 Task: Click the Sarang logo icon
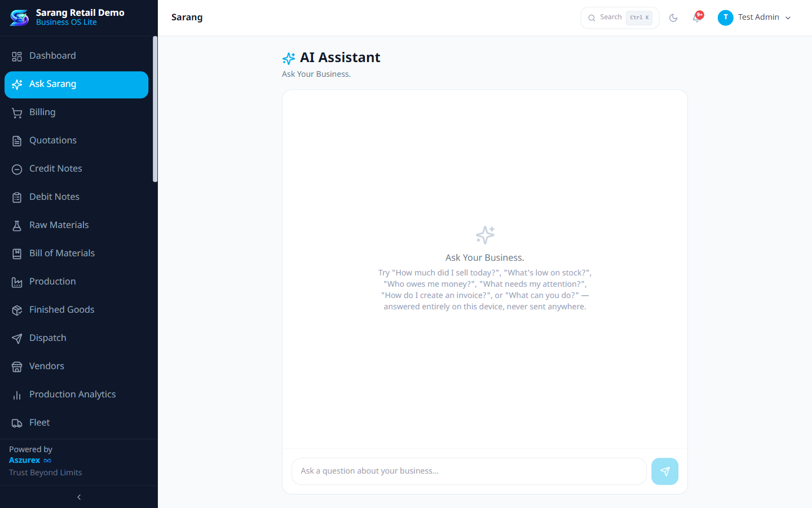[x=20, y=17]
